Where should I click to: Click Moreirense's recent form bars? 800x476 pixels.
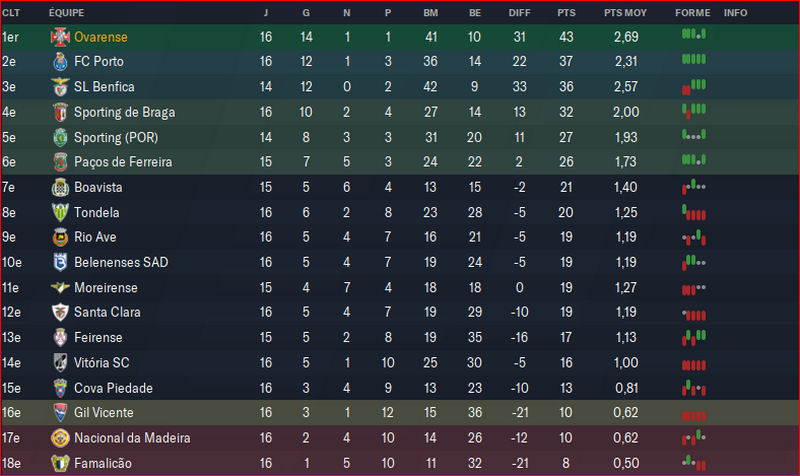693,287
